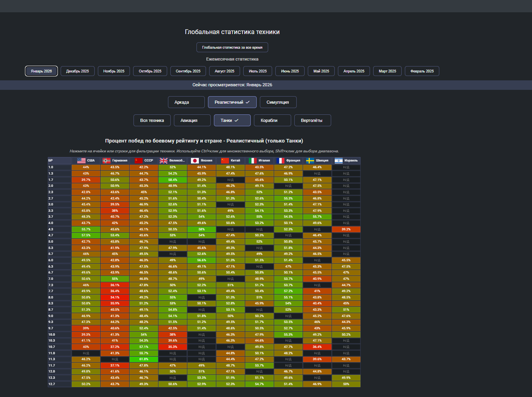Filter by Корабли vehicle type
This screenshot has width=532, height=397.
(x=273, y=120)
